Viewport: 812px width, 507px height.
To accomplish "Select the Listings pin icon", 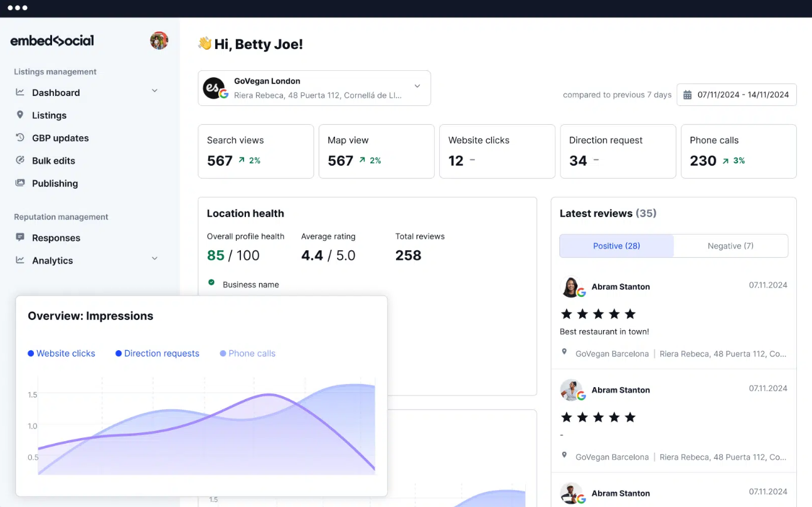I will pyautogui.click(x=20, y=115).
